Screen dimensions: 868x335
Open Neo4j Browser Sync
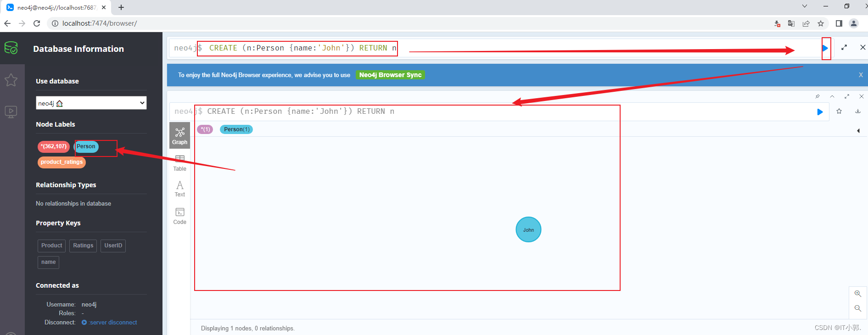point(390,75)
